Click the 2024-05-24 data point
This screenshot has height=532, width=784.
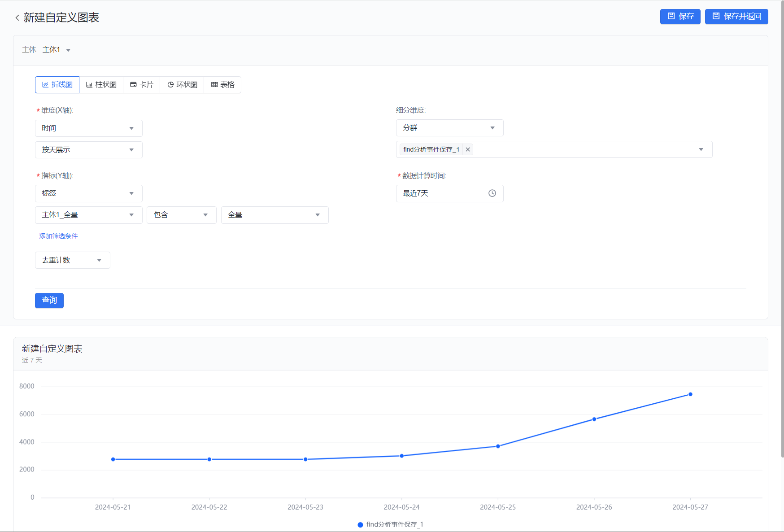pos(402,456)
